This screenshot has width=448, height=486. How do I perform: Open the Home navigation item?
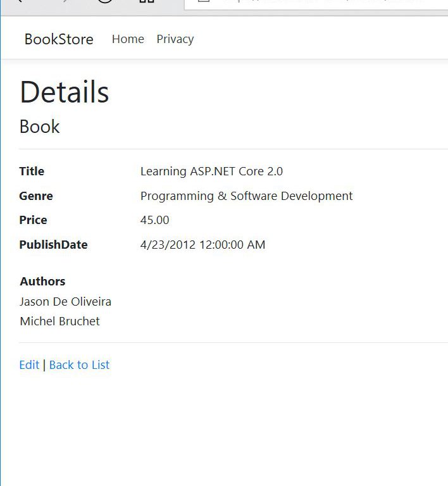[128, 39]
